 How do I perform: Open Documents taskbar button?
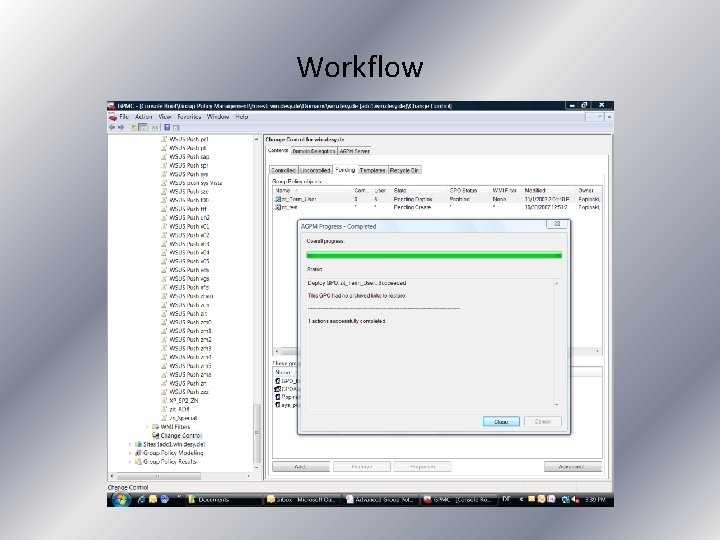225,500
